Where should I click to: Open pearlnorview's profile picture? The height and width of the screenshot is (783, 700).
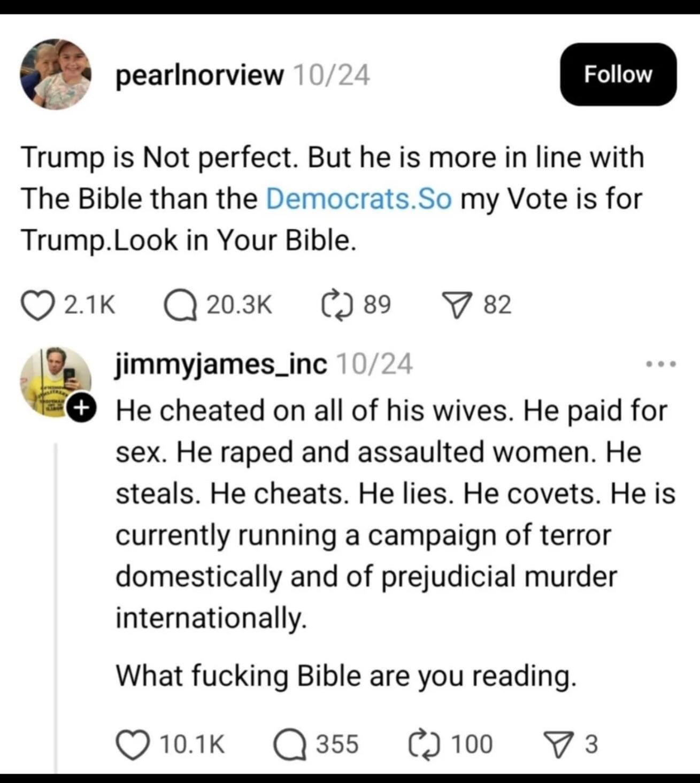55,75
